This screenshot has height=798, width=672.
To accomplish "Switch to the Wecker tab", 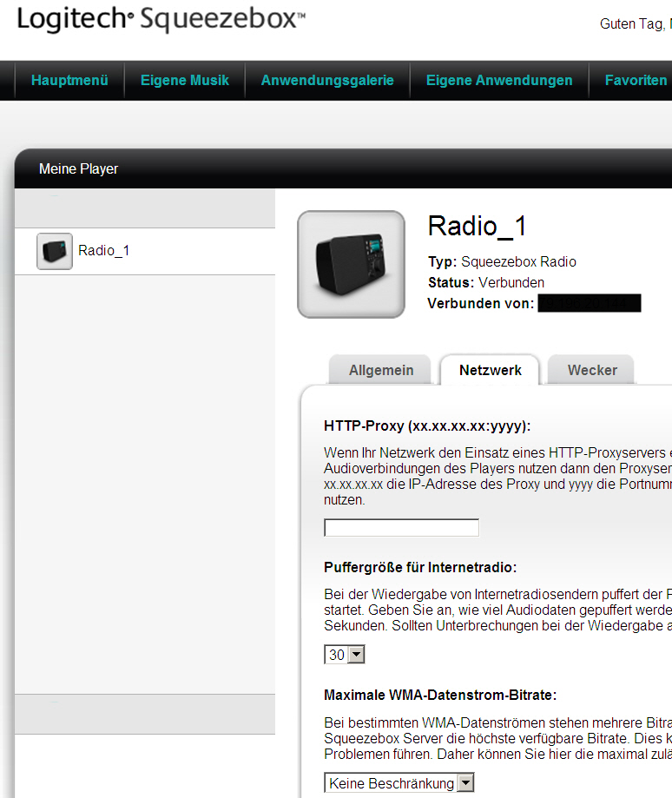I will coord(592,370).
